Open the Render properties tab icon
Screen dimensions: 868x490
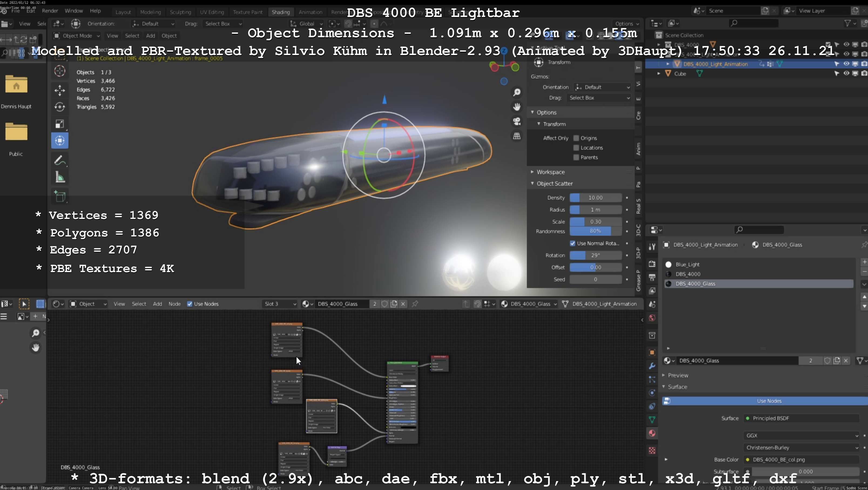[652, 264]
